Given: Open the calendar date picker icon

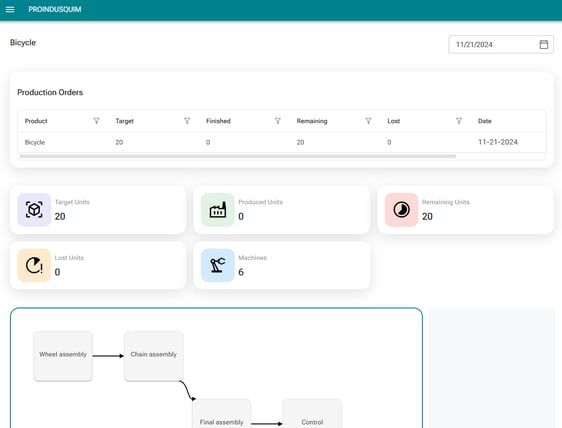Looking at the screenshot, I should pos(543,44).
